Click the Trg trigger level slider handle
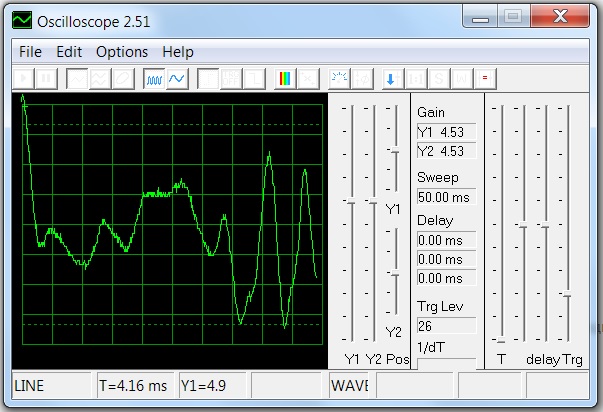This screenshot has height=412, width=603. click(x=567, y=294)
